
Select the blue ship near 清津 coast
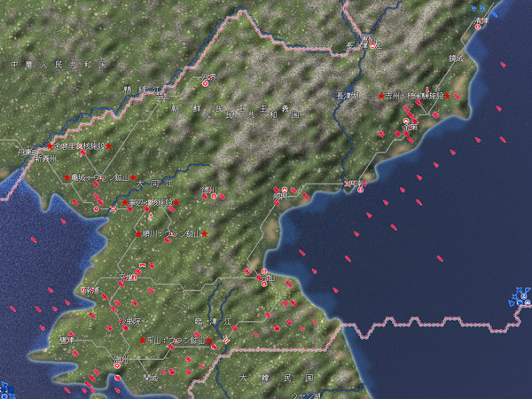(495, 14)
